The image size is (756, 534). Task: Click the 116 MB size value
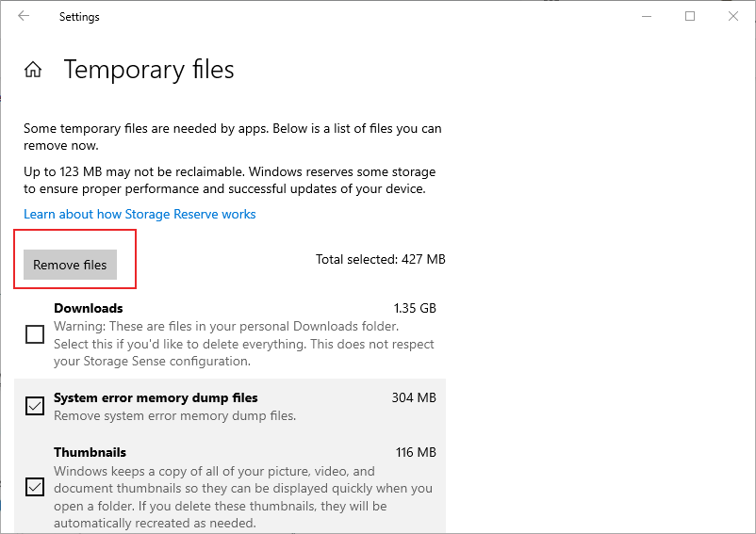click(416, 452)
